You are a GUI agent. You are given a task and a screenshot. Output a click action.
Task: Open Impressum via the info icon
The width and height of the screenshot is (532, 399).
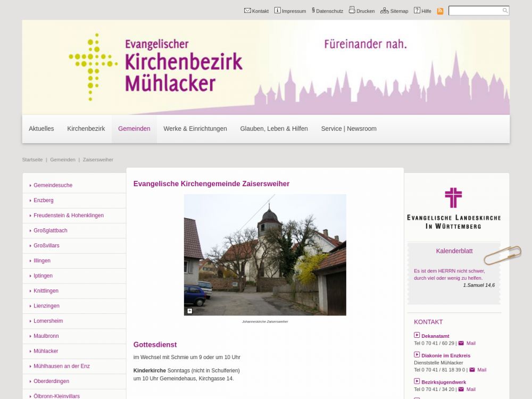[277, 10]
